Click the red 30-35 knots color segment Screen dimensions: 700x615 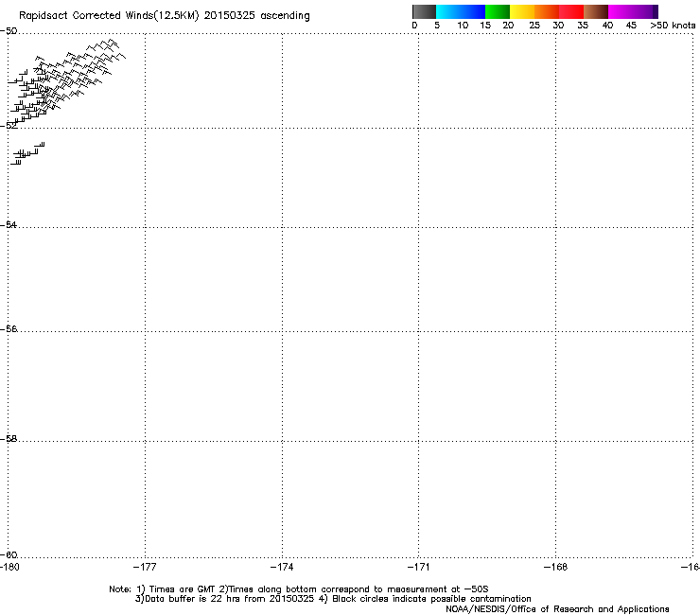(571, 11)
